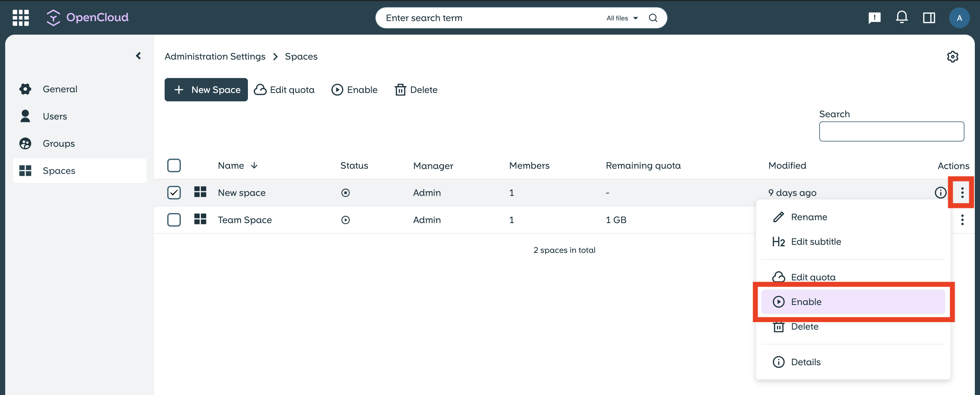This screenshot has width=980, height=395.
Task: Click the info icon on New space row
Action: 940,193
